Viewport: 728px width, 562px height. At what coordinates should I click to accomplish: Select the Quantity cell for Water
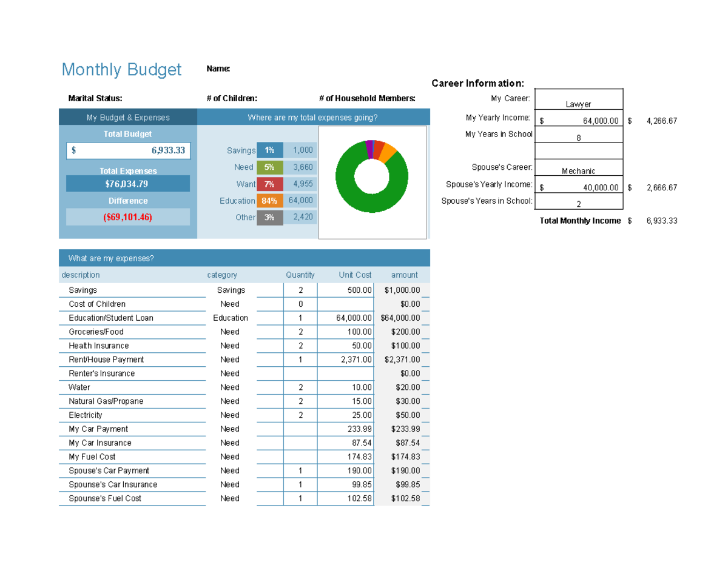pyautogui.click(x=300, y=387)
